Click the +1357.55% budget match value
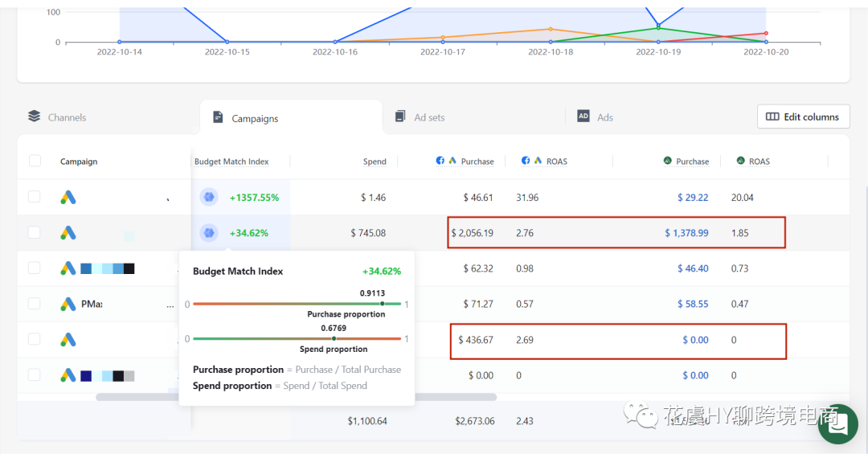Screen dimensions: 868x454 point(254,197)
